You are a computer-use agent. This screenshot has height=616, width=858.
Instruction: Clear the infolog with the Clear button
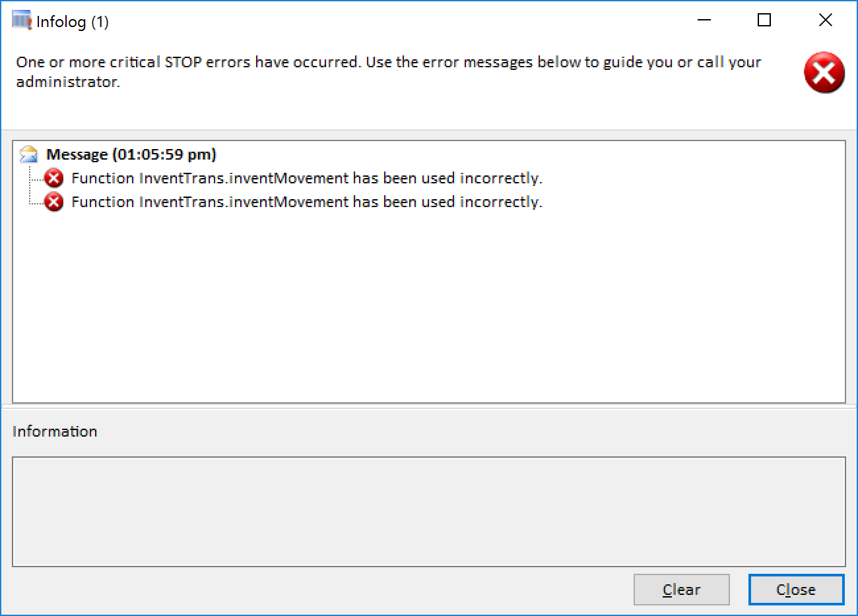[681, 590]
